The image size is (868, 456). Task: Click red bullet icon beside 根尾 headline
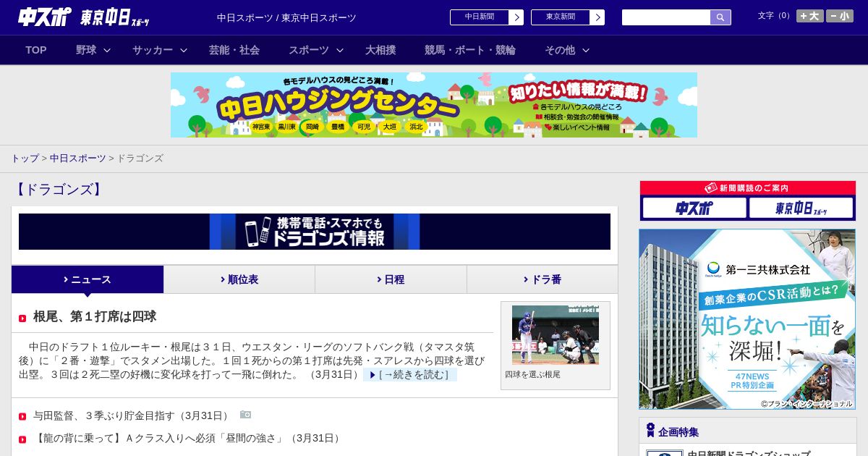[22, 318]
